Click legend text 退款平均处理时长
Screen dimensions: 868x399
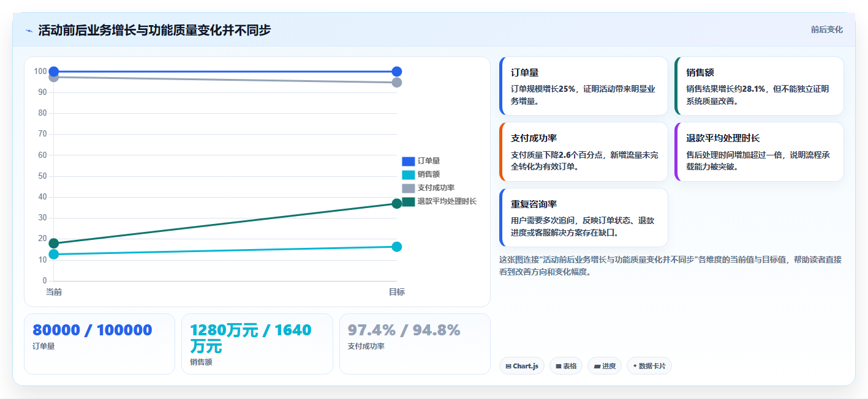click(447, 201)
